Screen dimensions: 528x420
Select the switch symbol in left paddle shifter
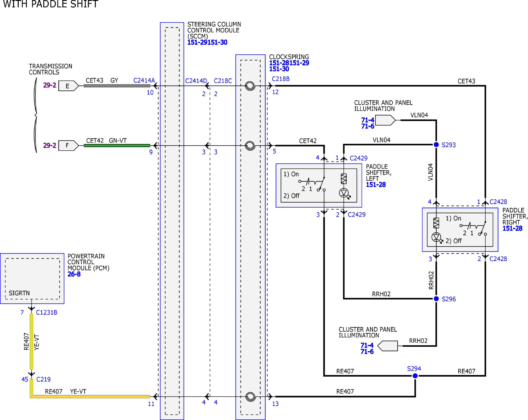pyautogui.click(x=312, y=184)
